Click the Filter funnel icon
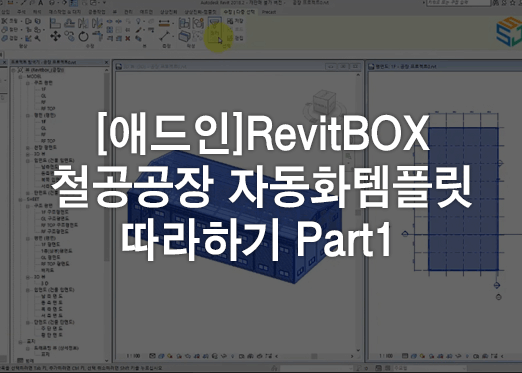The image size is (522, 373). pyautogui.click(x=215, y=23)
